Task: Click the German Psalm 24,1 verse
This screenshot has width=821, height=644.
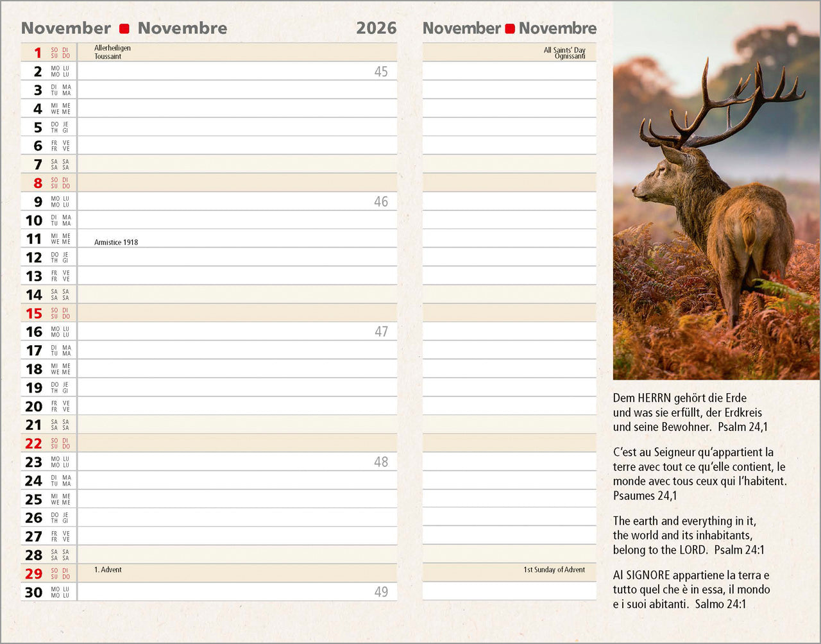Action: pos(690,412)
